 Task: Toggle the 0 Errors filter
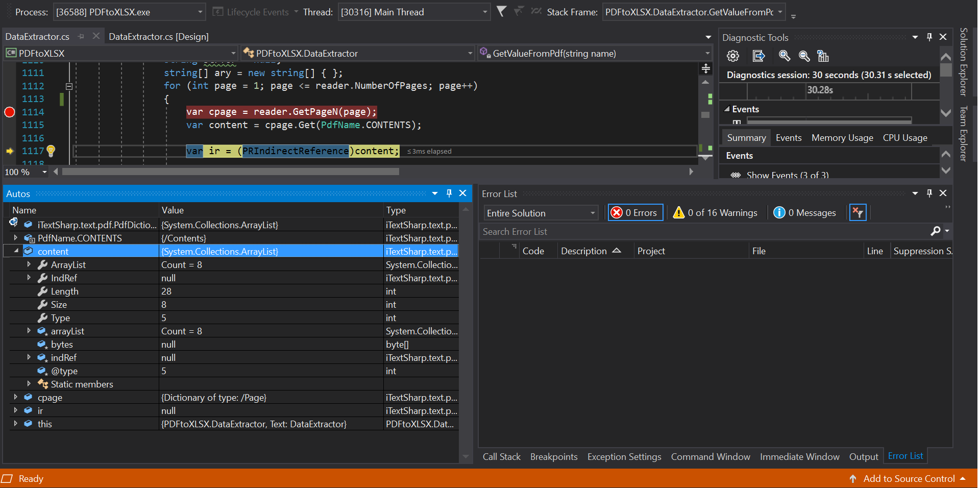pos(635,212)
